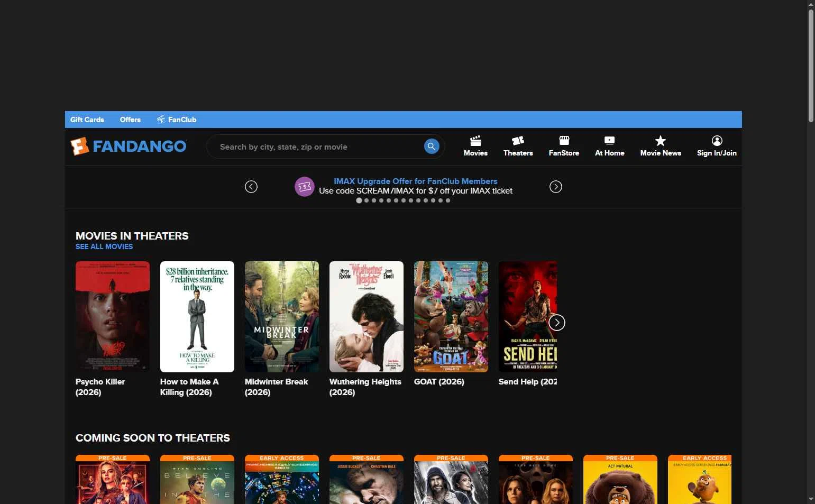
Task: Show previous promo banner arrow
Action: click(251, 187)
